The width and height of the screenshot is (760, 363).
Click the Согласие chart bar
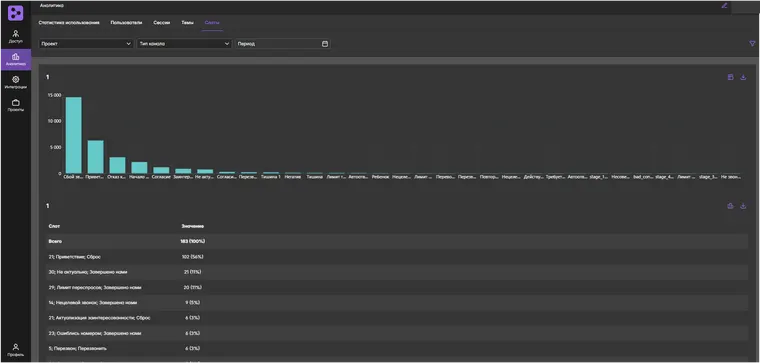coord(161,170)
